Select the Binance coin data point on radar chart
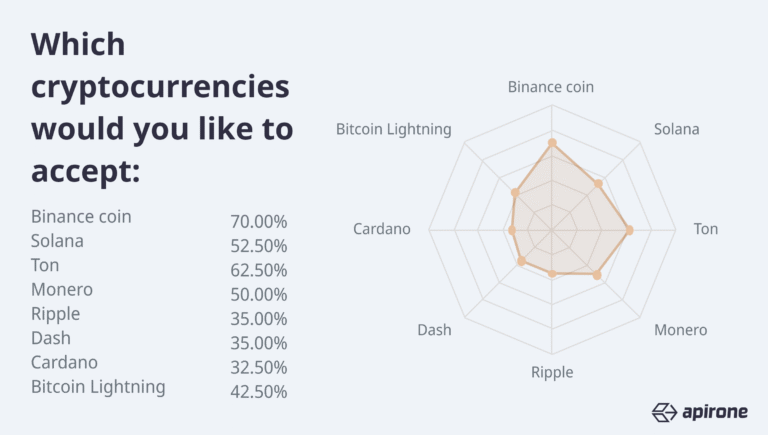Image resolution: width=768 pixels, height=435 pixels. [x=551, y=144]
